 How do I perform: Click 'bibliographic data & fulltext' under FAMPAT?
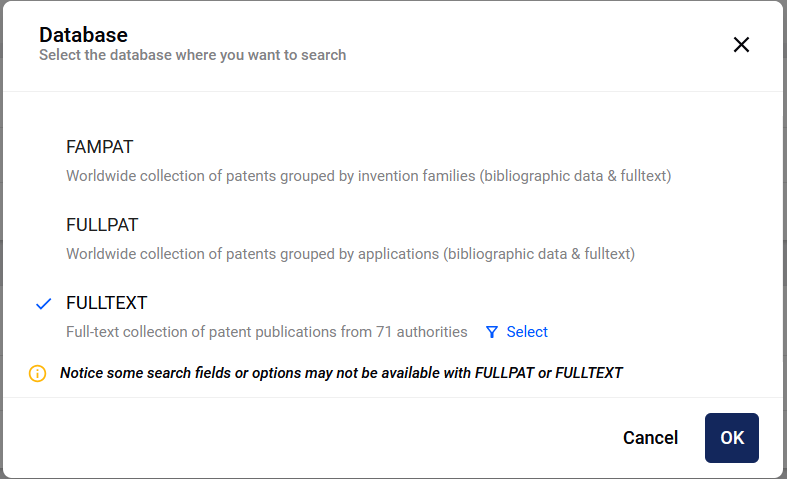[575, 176]
